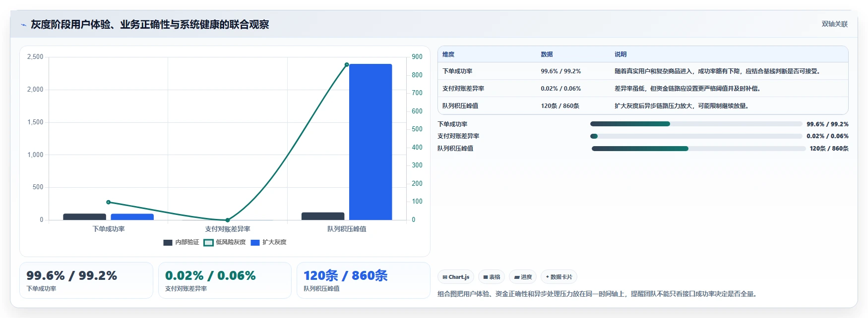
Task: Click the explanation 差异率虽低 in table
Action: (x=688, y=89)
